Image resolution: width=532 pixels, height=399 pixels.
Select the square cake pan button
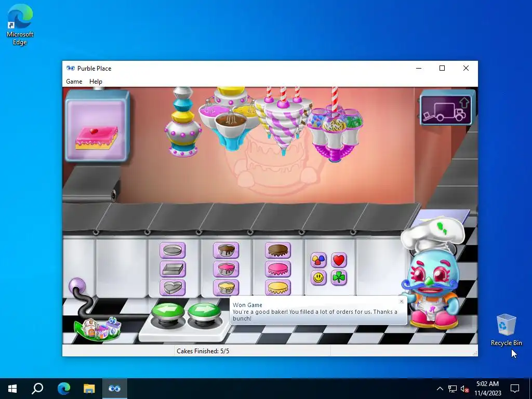click(x=172, y=270)
